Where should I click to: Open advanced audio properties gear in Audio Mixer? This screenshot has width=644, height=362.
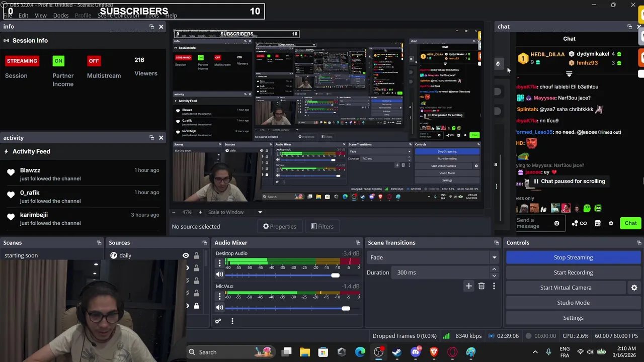218,321
